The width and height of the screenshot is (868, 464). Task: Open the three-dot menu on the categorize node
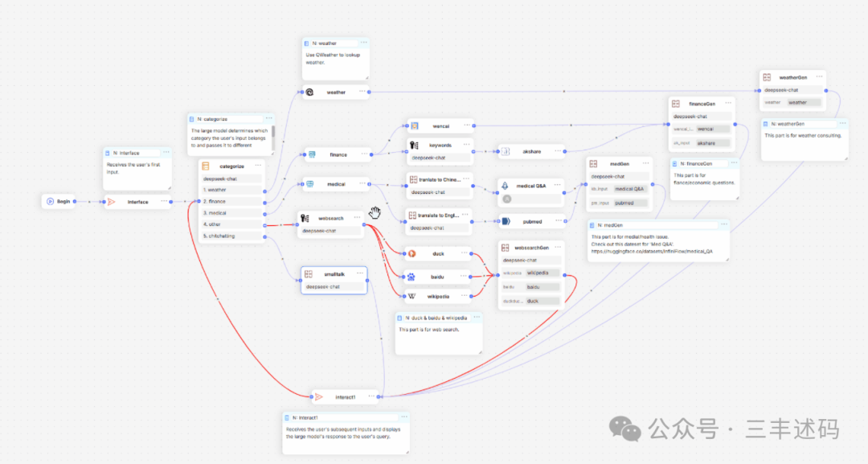coord(258,166)
